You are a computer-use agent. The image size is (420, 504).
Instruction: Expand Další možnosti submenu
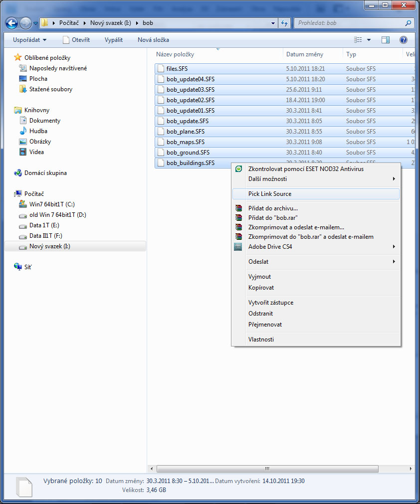pyautogui.click(x=316, y=178)
